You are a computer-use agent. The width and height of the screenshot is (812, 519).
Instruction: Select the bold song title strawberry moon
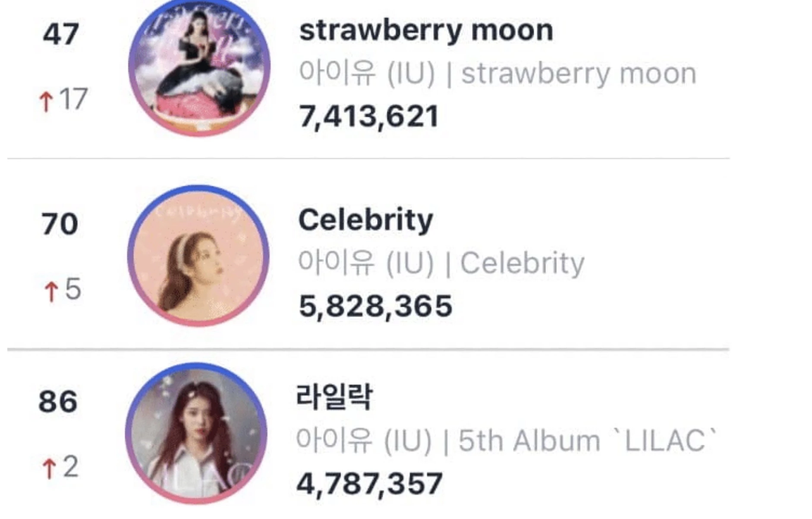[426, 31]
